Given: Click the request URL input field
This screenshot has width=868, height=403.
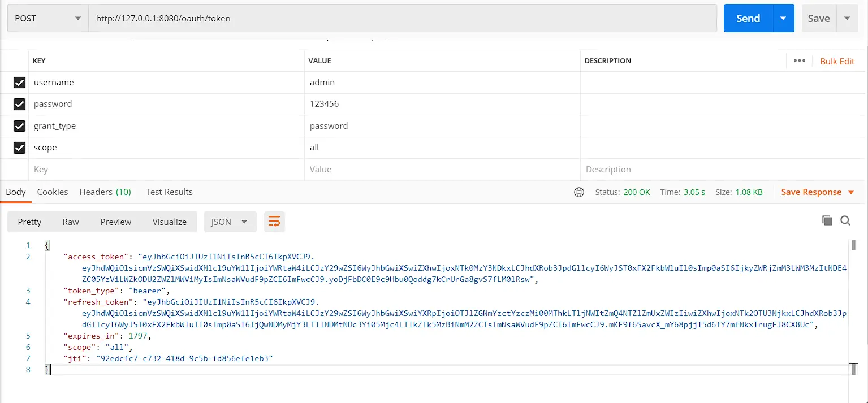Looking at the screenshot, I should 403,18.
